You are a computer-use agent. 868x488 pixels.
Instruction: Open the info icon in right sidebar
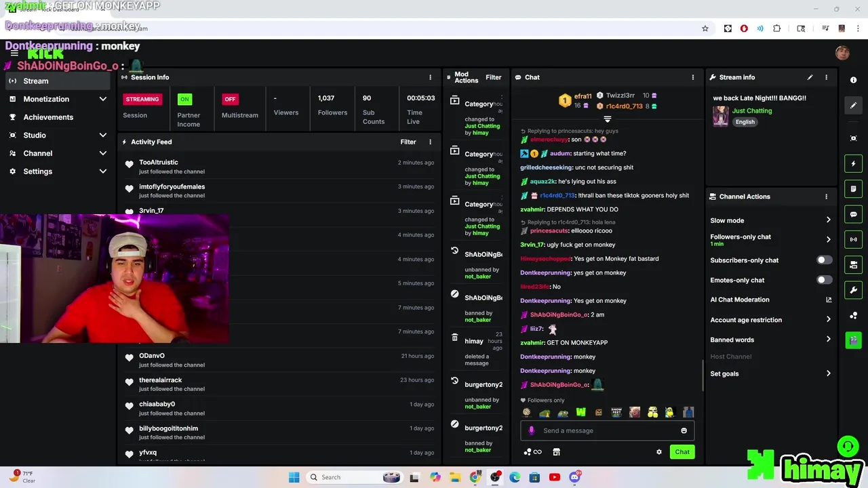(853, 80)
